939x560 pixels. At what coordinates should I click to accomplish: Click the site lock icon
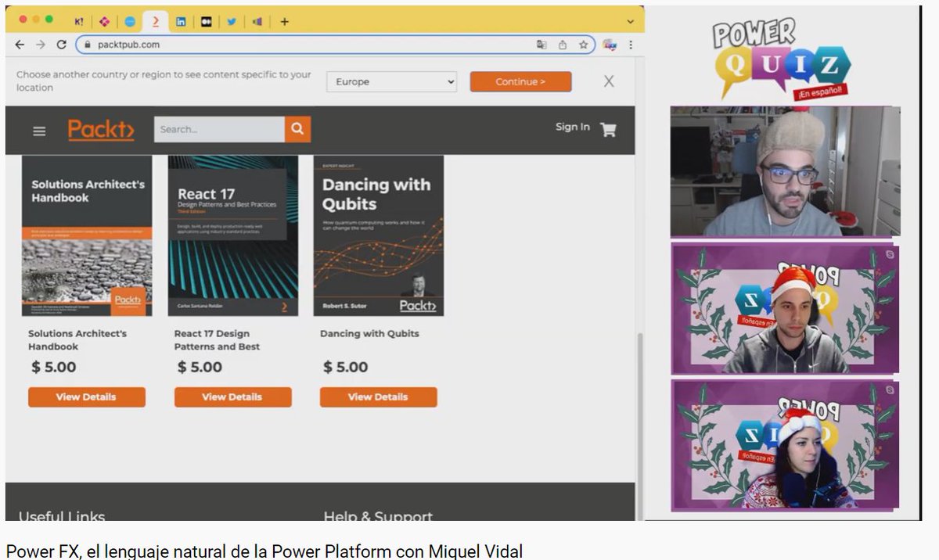click(88, 45)
